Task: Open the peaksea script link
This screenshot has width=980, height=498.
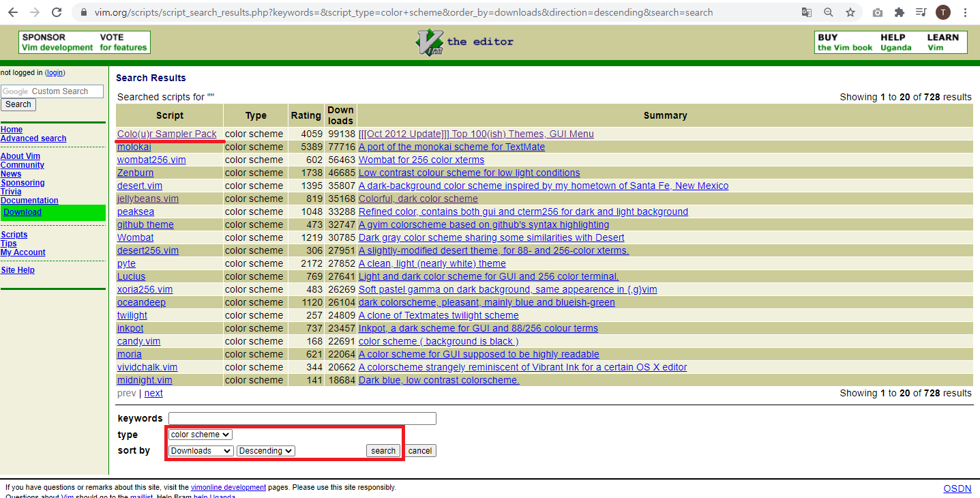Action: (136, 211)
